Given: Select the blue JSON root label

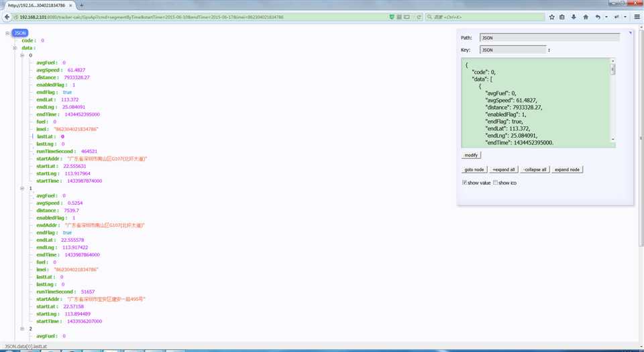Looking at the screenshot, I should point(19,33).
